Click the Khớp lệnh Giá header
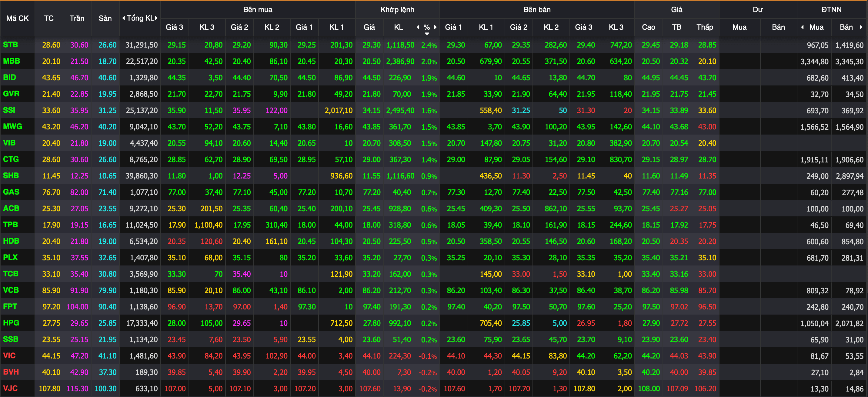 (369, 27)
